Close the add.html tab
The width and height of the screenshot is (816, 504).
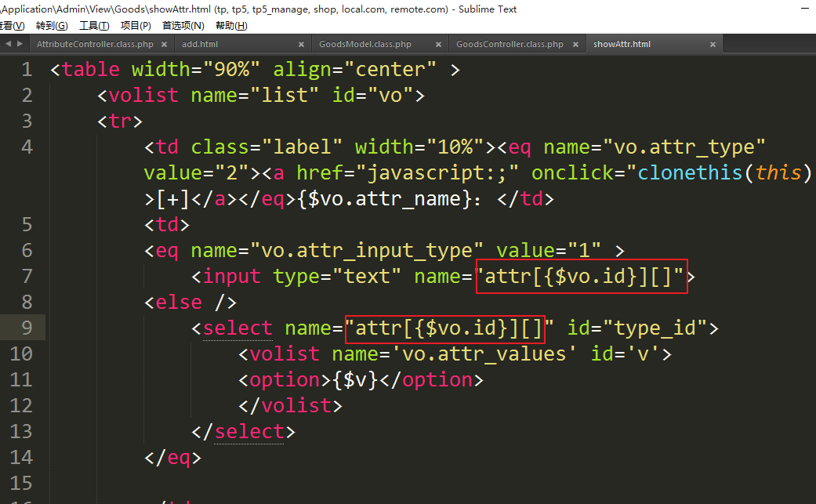pos(302,45)
